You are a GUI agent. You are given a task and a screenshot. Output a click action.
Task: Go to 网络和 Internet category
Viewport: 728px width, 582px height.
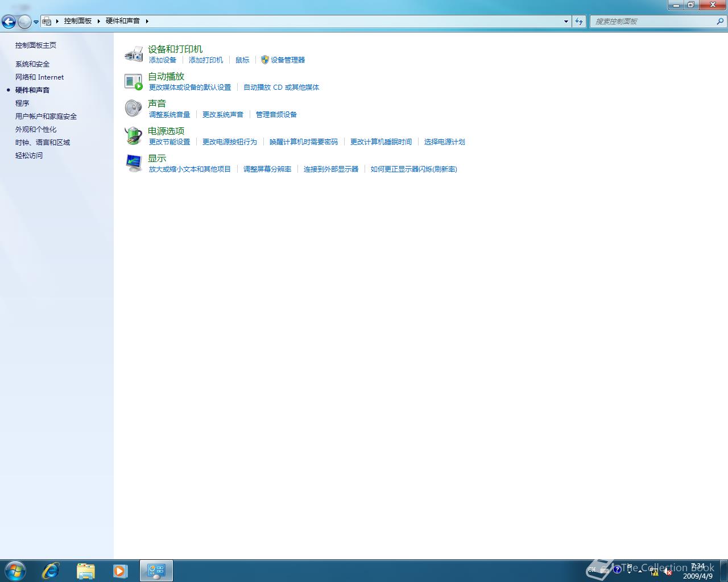point(40,77)
